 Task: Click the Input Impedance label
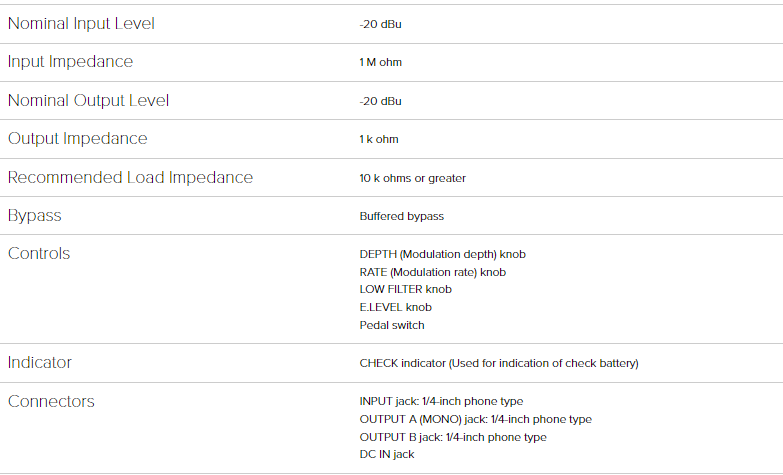pyautogui.click(x=70, y=62)
